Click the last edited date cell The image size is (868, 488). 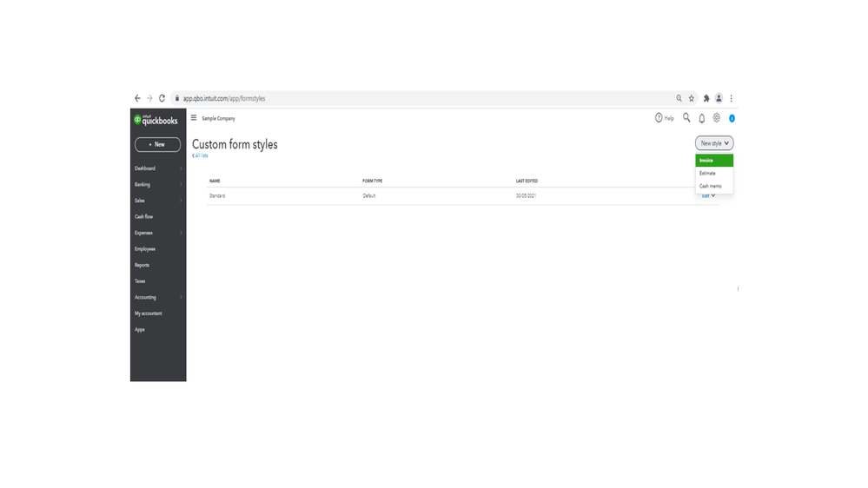(x=526, y=196)
